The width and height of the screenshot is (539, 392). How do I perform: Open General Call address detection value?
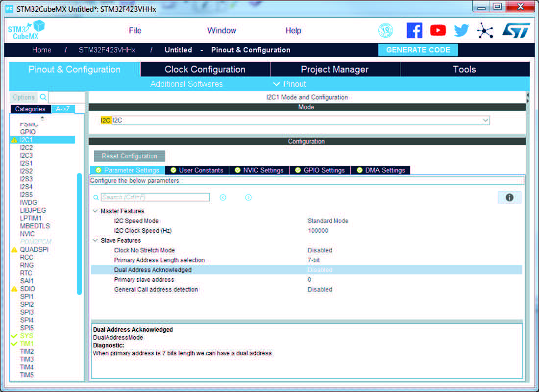click(319, 290)
